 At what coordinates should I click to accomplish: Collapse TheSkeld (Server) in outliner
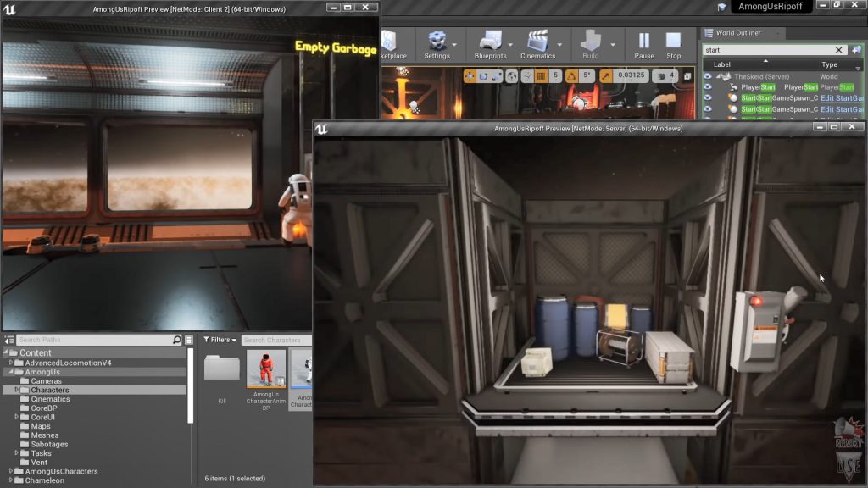(719, 76)
